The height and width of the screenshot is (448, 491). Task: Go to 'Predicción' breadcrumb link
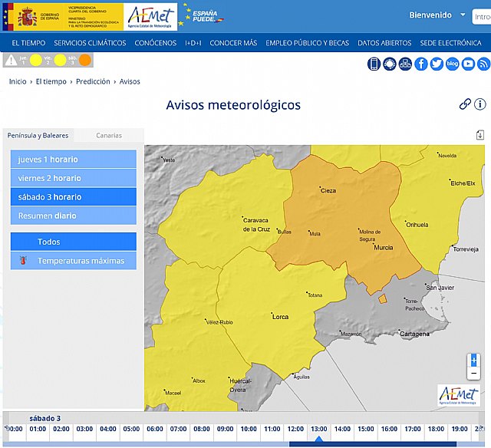pos(93,81)
